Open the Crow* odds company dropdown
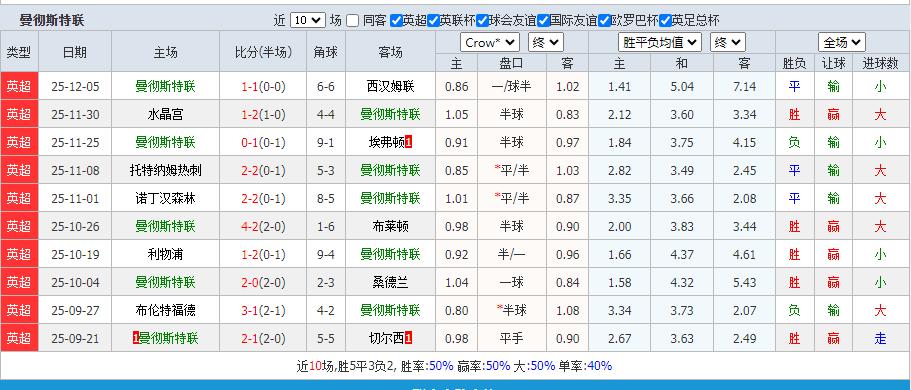This screenshot has width=911, height=390. pyautogui.click(x=490, y=42)
